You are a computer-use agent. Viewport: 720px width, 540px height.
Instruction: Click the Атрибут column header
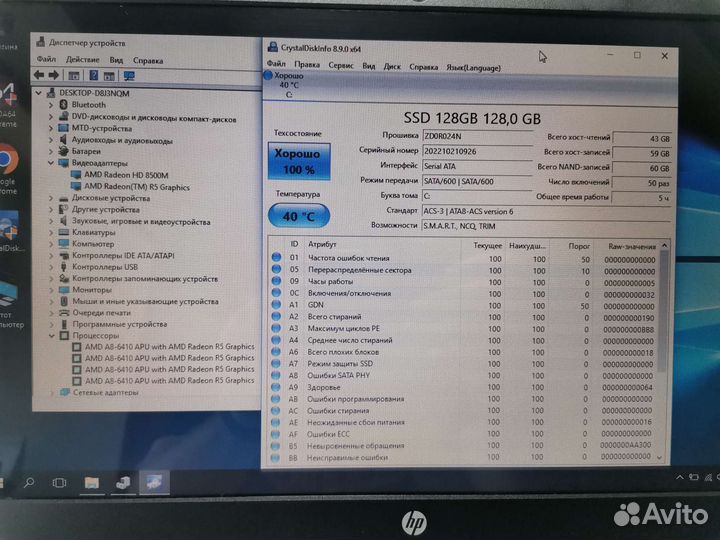[x=322, y=245]
